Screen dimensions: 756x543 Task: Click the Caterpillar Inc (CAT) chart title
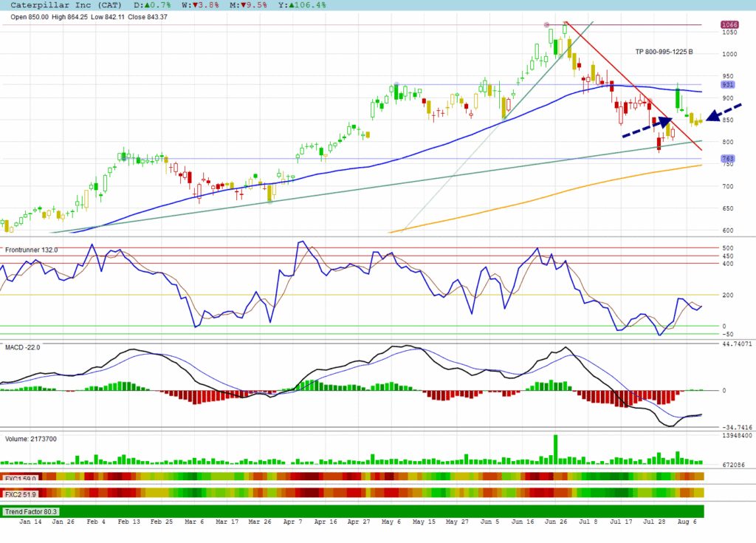click(66, 5)
